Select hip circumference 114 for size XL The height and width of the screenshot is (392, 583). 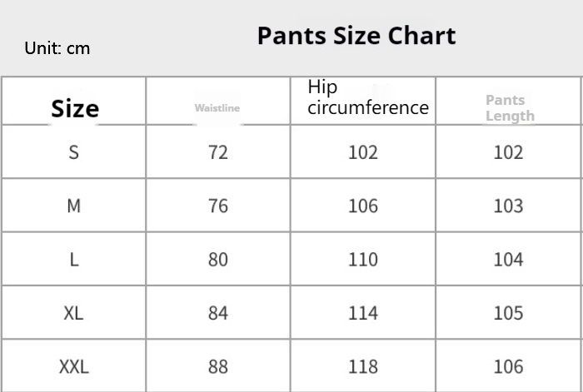pos(363,313)
